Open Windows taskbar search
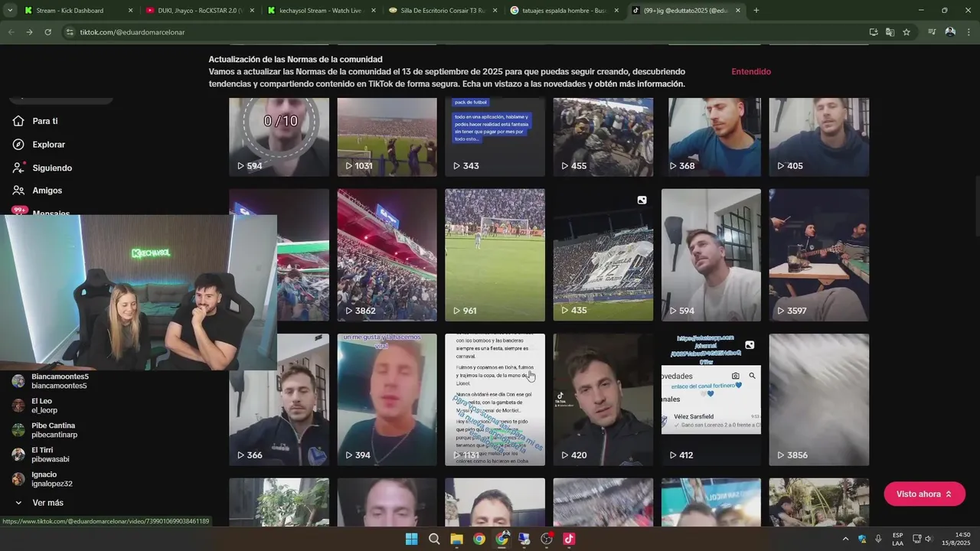Viewport: 980px width, 551px height. [434, 539]
